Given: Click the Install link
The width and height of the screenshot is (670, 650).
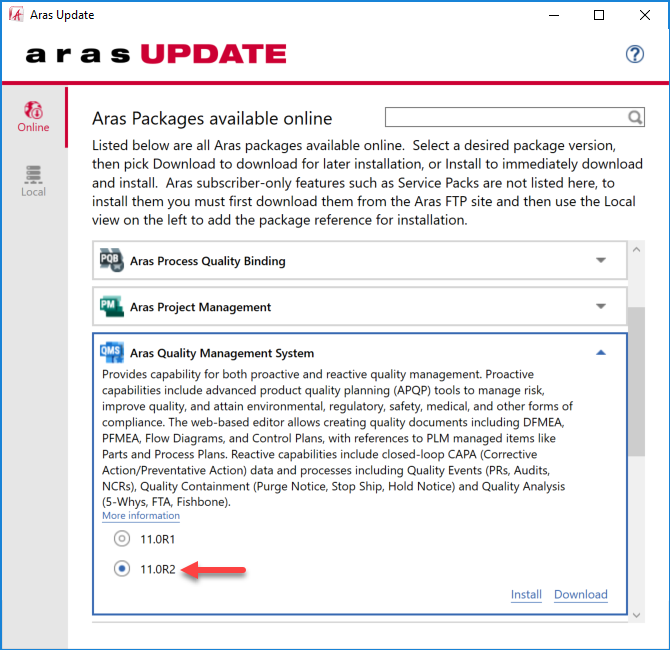Looking at the screenshot, I should point(526,594).
